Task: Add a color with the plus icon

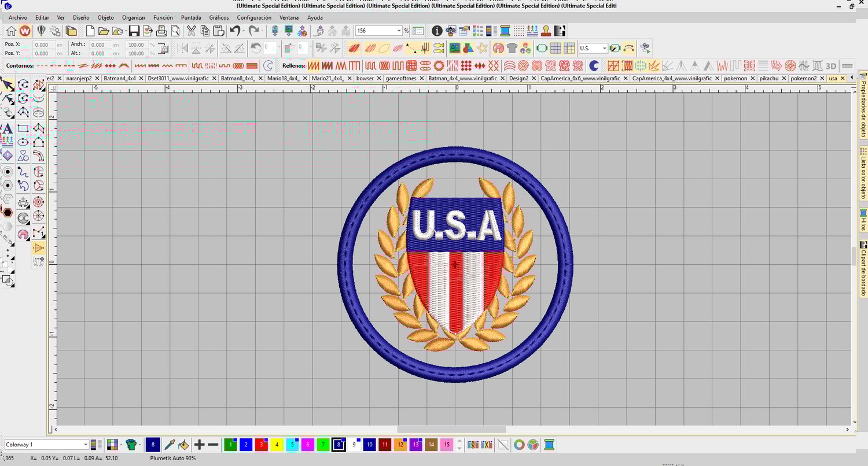Action: 199,445
